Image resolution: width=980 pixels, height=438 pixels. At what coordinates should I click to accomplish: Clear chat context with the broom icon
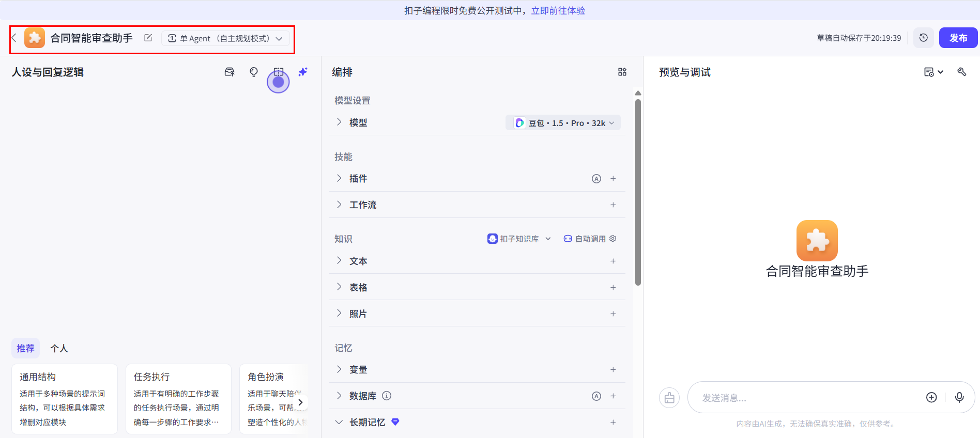669,398
